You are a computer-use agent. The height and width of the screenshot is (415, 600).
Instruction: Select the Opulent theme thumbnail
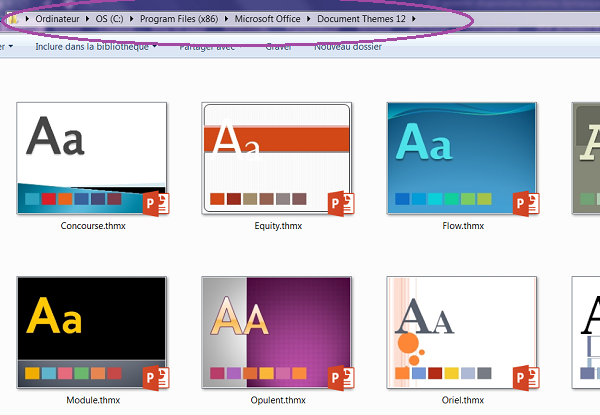pyautogui.click(x=277, y=332)
